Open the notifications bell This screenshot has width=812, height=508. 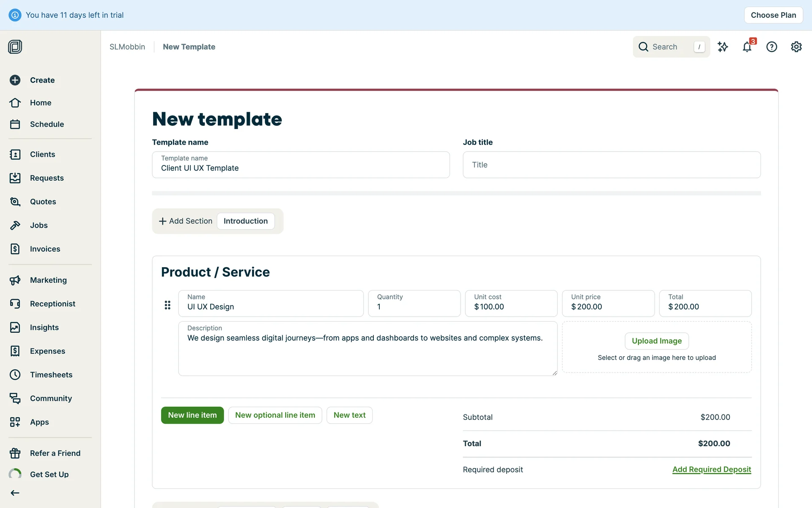click(747, 47)
